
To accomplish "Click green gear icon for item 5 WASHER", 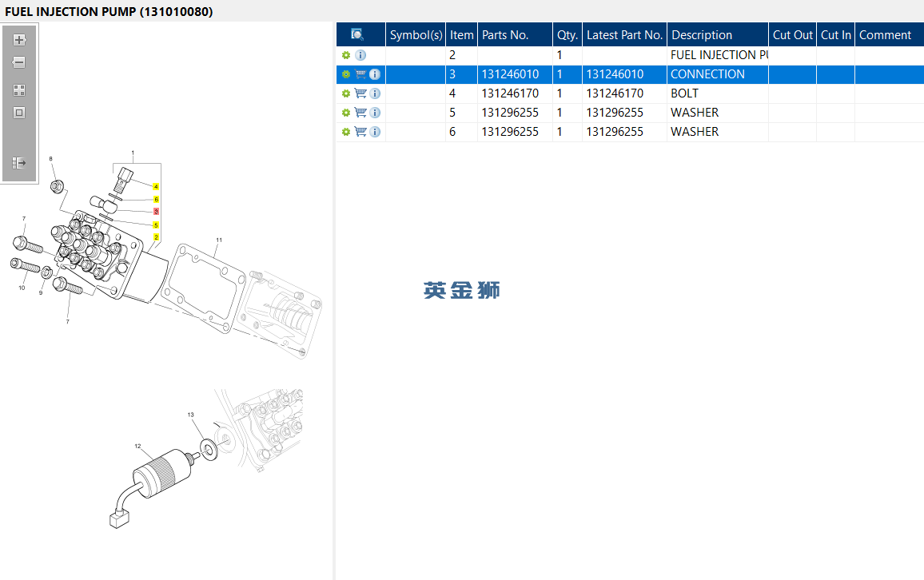I will coord(346,113).
